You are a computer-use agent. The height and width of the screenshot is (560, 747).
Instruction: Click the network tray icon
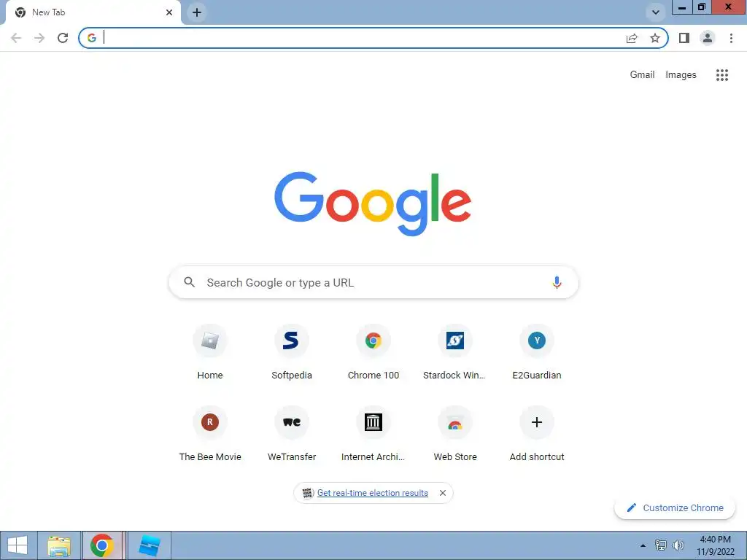[x=660, y=545]
